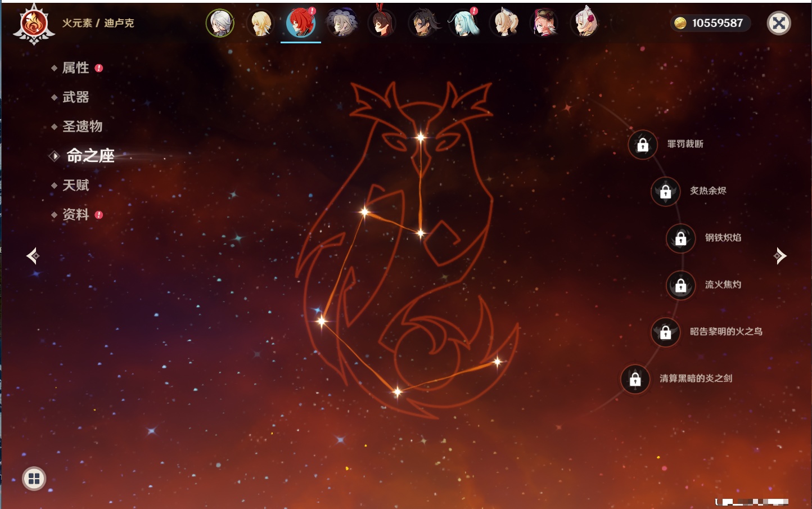The height and width of the screenshot is (509, 812).
Task: Select the Amber portrait with red bow
Action: (x=382, y=23)
